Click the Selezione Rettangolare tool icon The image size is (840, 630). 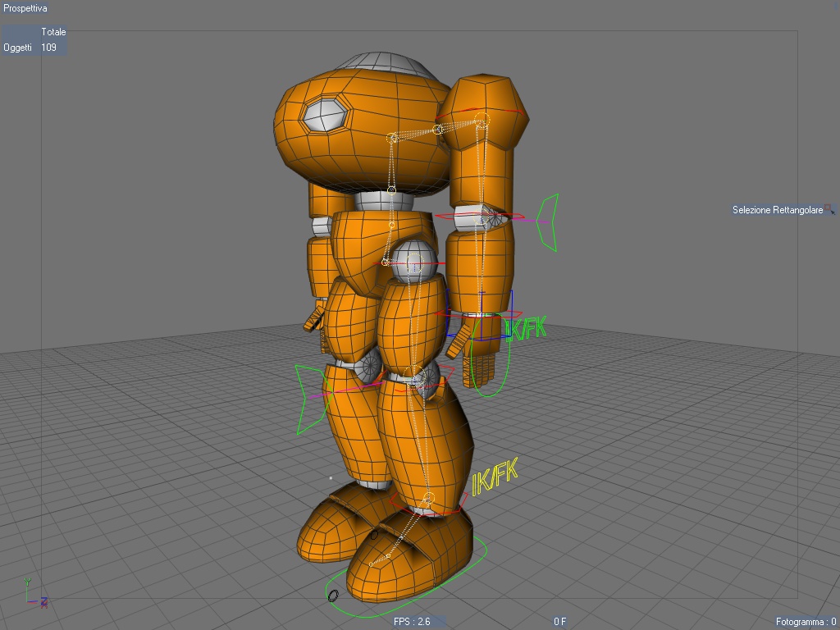(x=830, y=209)
